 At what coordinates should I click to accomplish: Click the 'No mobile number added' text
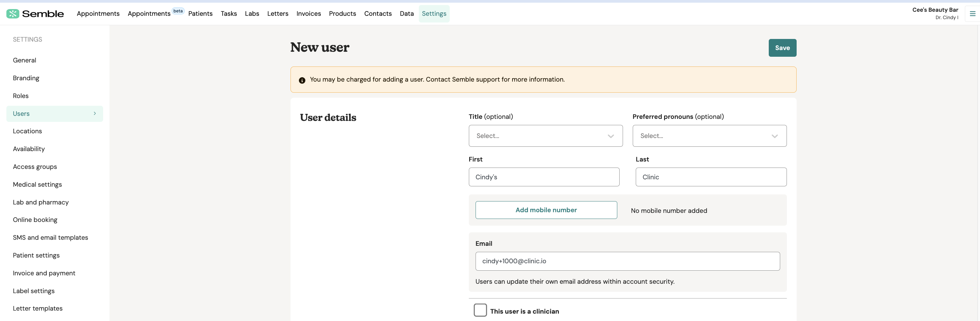click(x=668, y=211)
